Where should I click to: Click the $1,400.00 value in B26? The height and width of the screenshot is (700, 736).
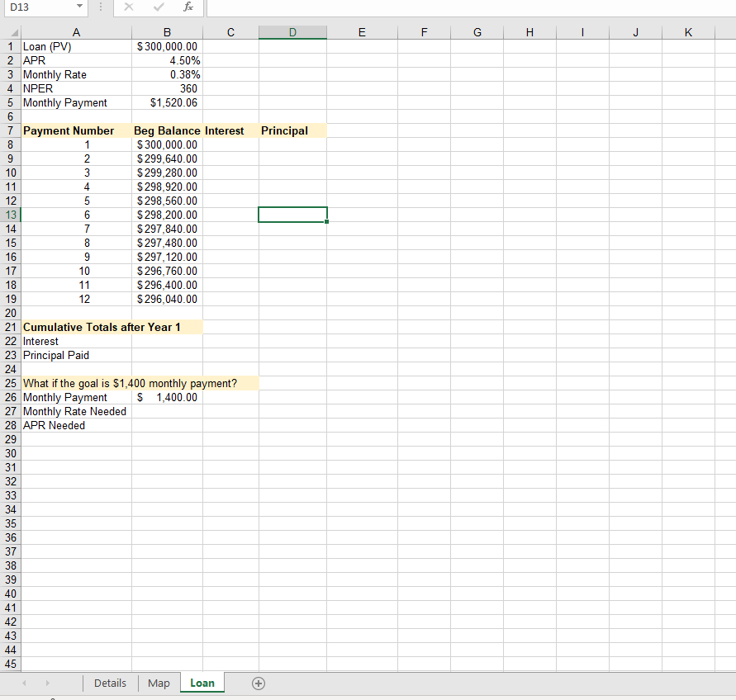[167, 397]
